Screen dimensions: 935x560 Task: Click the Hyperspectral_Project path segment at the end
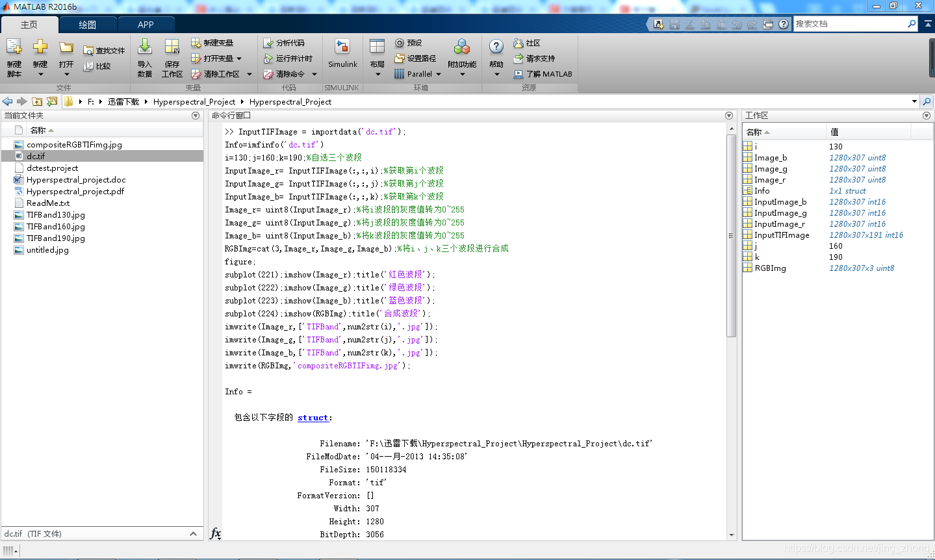[290, 102]
